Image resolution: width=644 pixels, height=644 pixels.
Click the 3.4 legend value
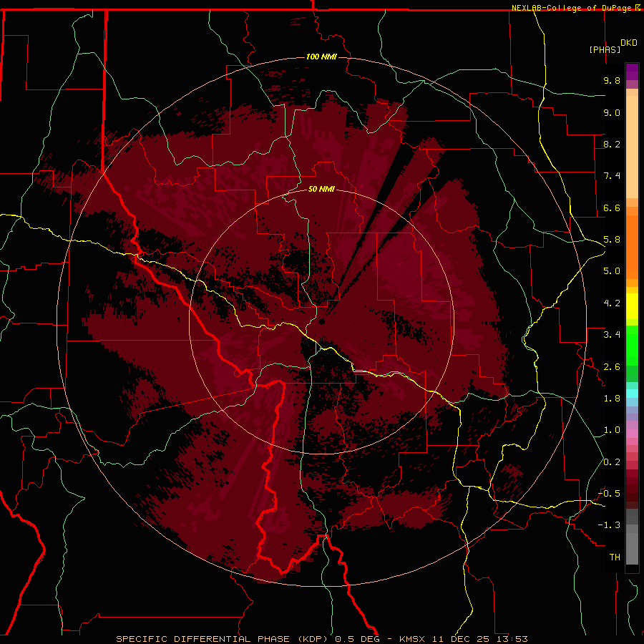pos(612,335)
